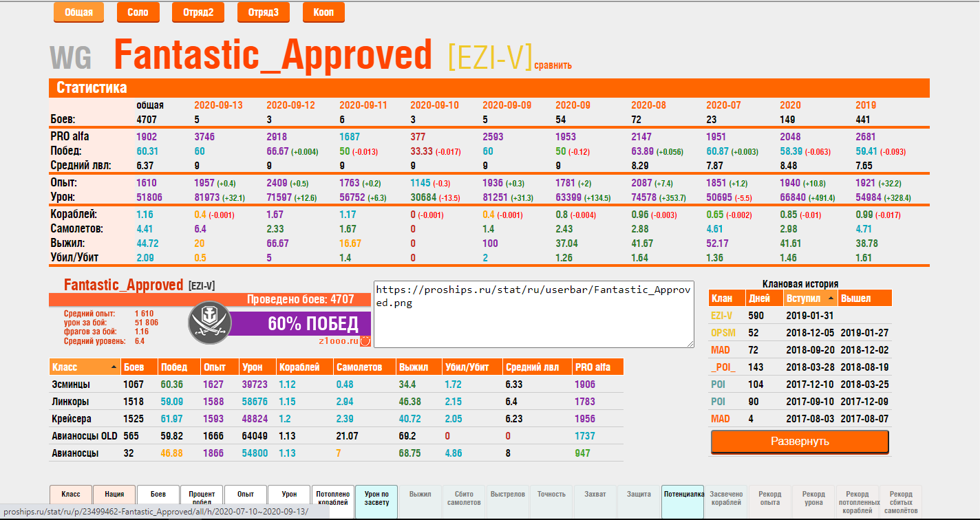Toggle the Выжил column button
This screenshot has width=980, height=520.
coord(420,494)
